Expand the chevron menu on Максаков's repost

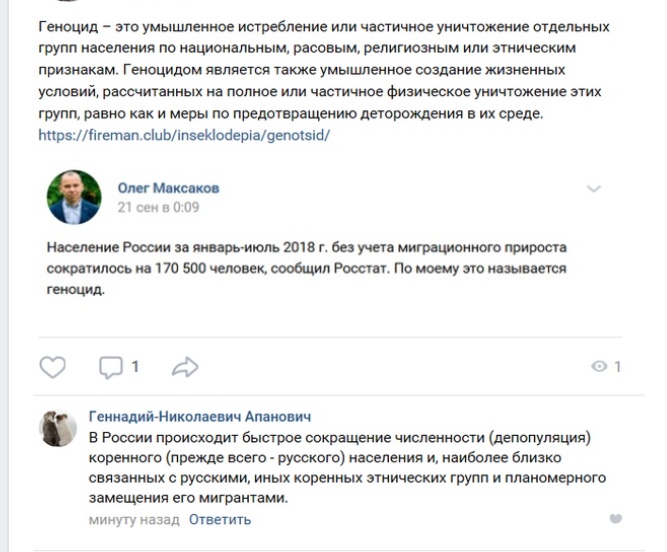[593, 189]
